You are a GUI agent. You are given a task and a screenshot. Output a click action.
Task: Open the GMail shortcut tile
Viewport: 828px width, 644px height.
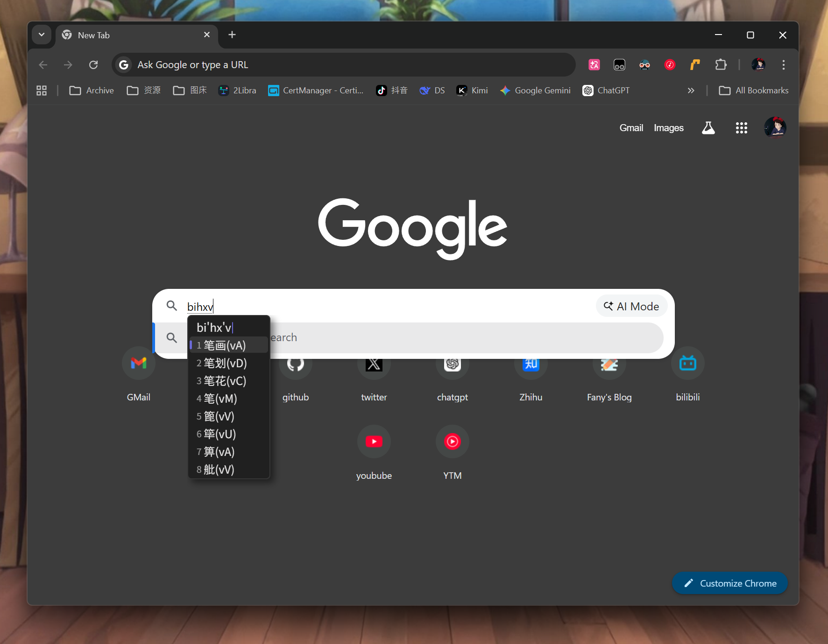point(139,375)
